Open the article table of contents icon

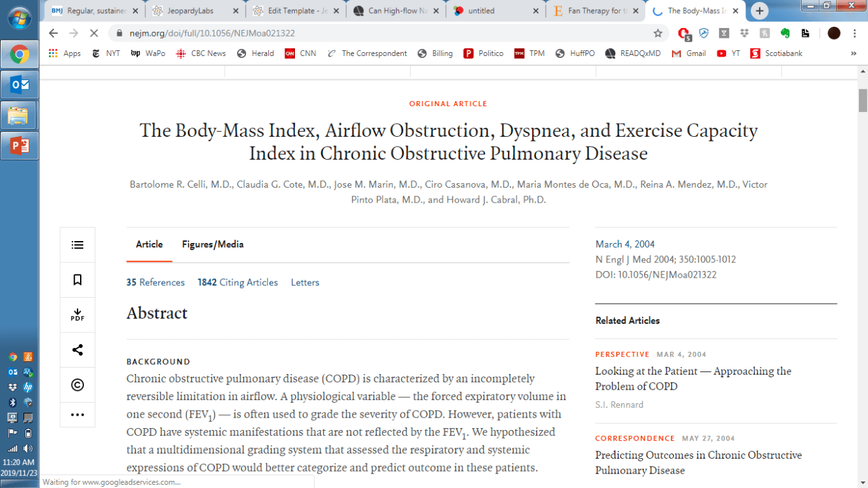click(x=77, y=245)
